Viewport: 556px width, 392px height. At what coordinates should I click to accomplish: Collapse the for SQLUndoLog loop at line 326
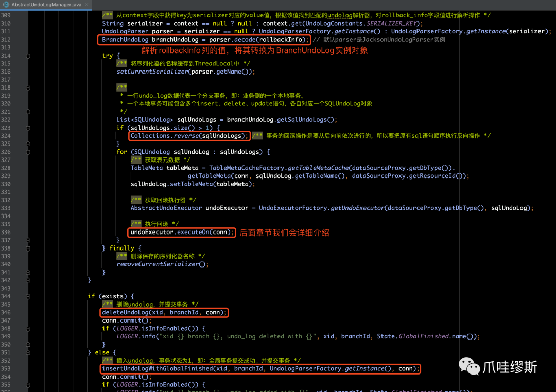point(28,152)
